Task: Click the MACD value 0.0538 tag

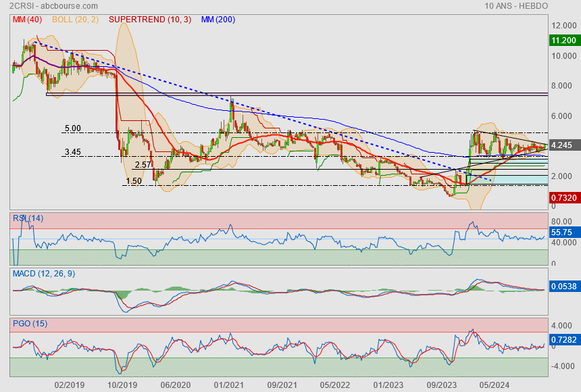Action: 564,287
